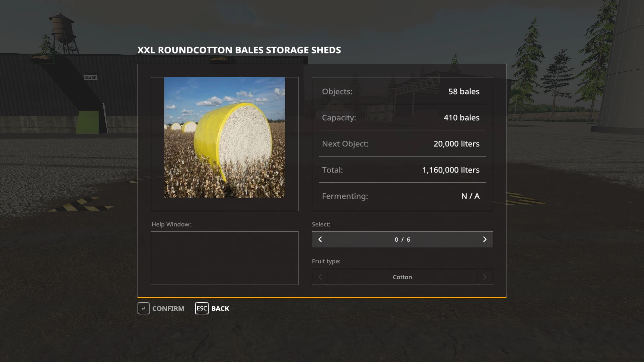Viewport: 644px width, 362px height.
Task: Click the Select right arrow
Action: (x=485, y=239)
